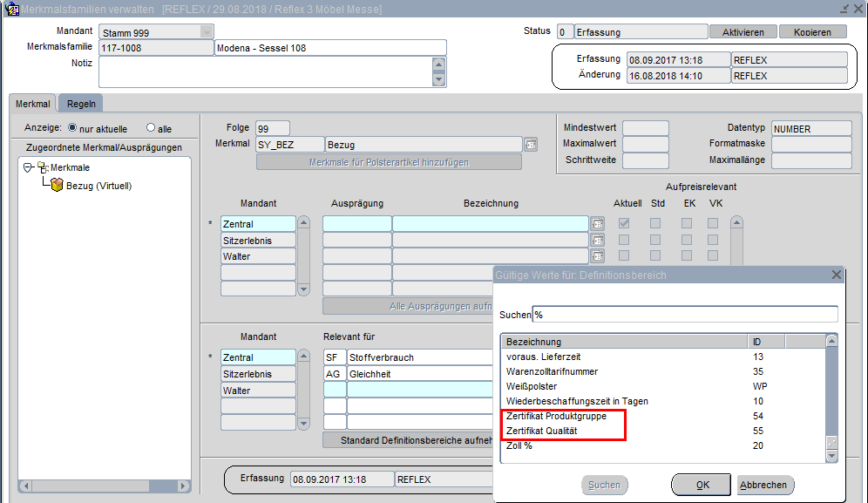868x503 pixels.
Task: Switch to the Regeln tab
Action: click(x=82, y=104)
